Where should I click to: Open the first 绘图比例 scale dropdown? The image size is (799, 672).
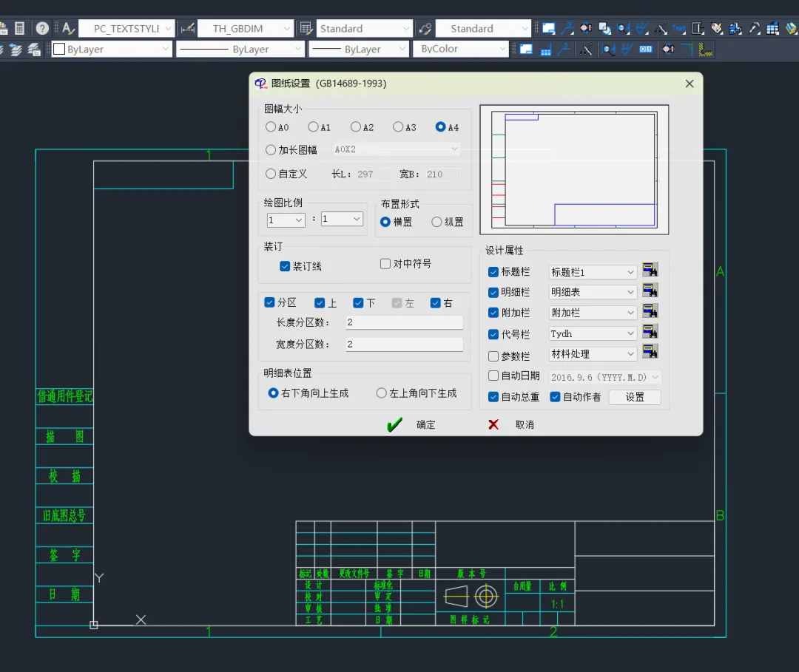coord(286,220)
